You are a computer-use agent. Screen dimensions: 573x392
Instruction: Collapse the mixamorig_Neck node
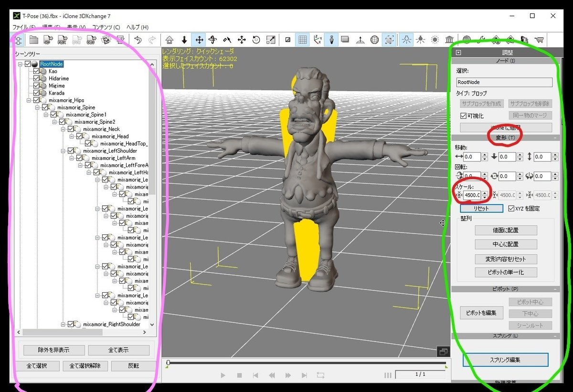point(63,129)
